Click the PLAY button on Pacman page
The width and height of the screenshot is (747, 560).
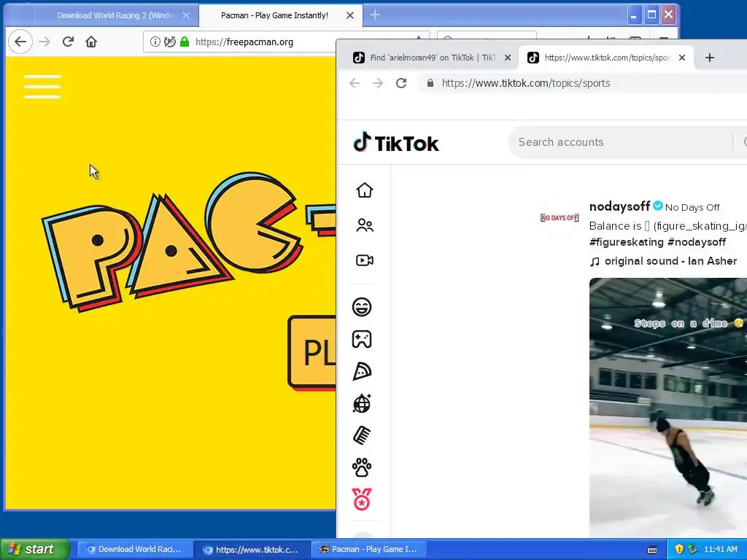[x=312, y=352]
